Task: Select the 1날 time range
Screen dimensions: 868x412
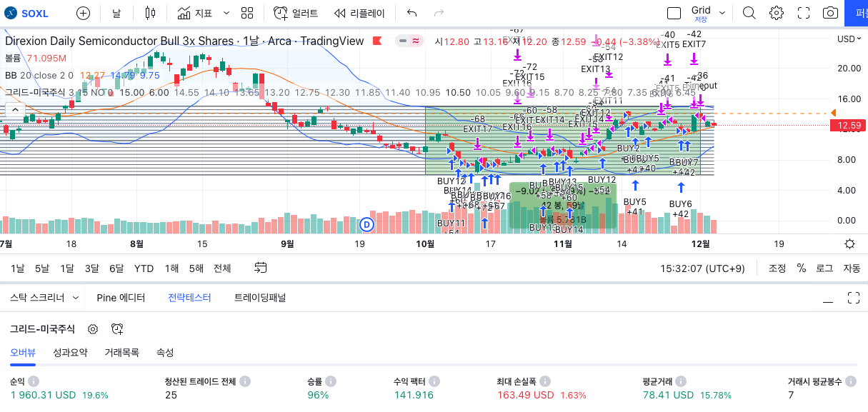Action: (18, 268)
